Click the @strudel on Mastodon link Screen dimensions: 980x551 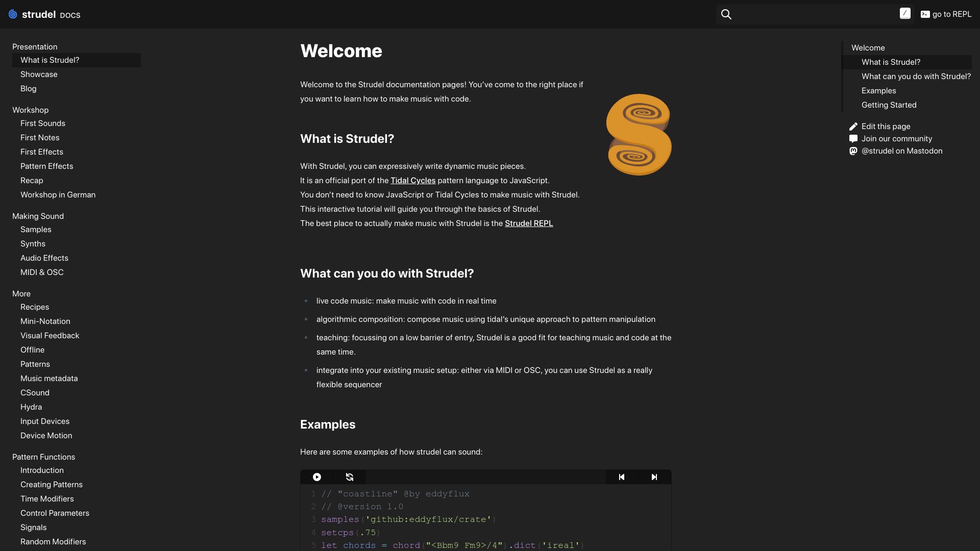point(902,151)
